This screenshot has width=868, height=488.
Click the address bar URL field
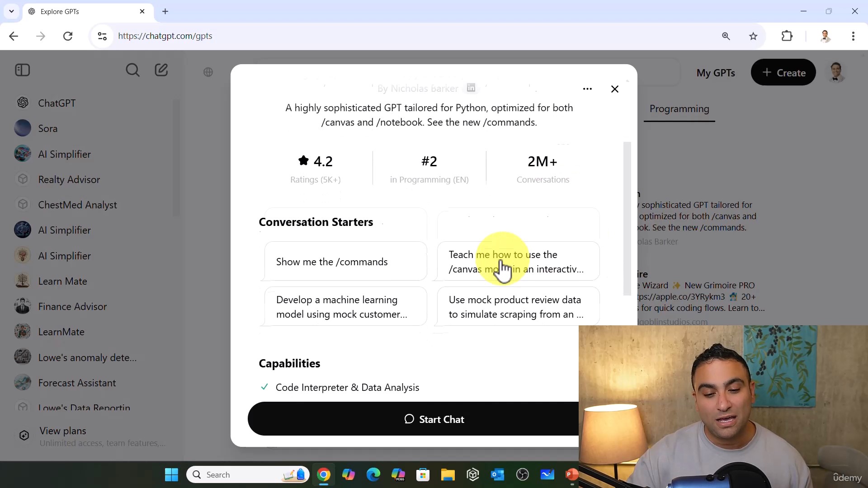(407, 36)
